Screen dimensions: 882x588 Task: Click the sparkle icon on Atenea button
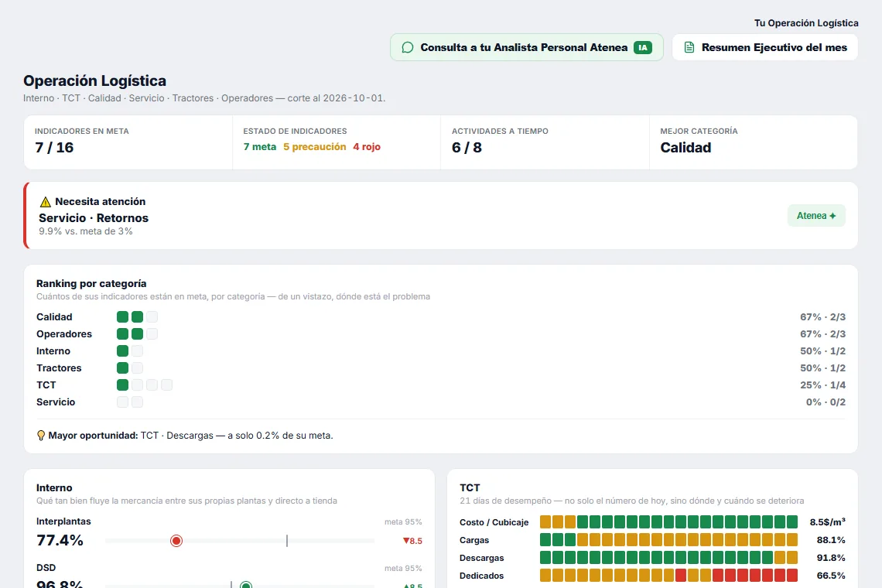click(x=832, y=216)
